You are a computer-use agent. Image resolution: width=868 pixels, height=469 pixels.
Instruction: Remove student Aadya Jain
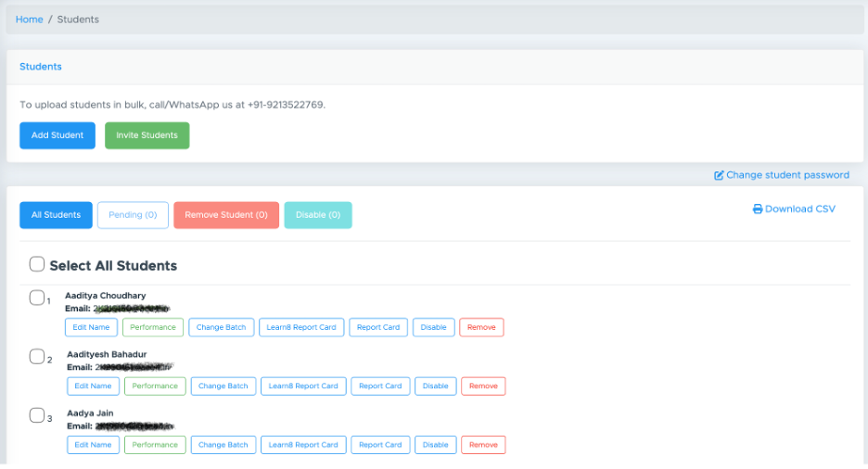[x=483, y=445]
